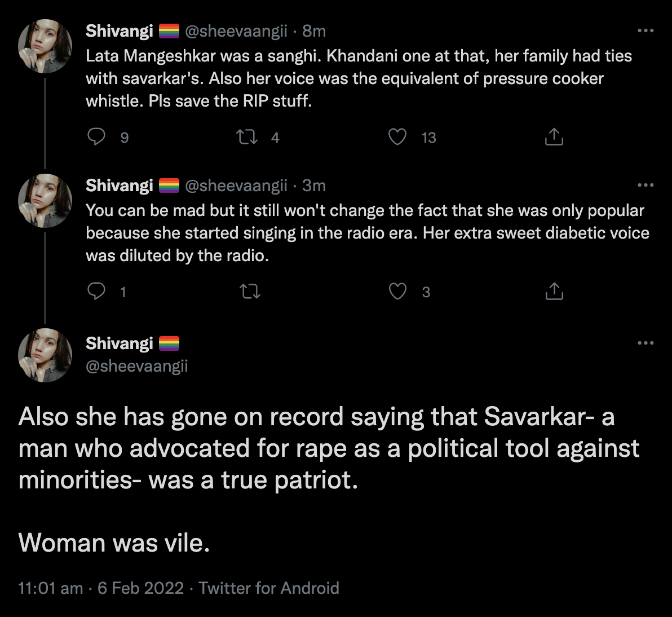
Task: Like the first tweet with 13 likes
Action: [399, 137]
